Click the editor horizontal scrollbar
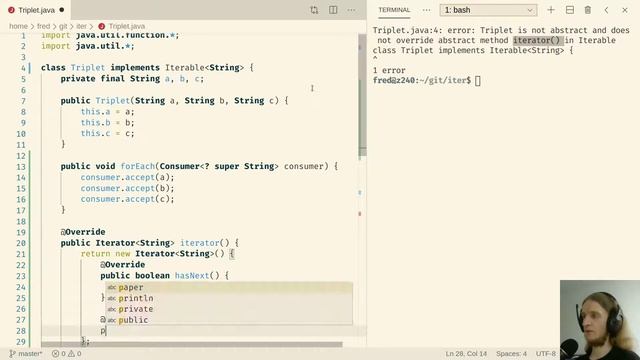This screenshot has width=640, height=360. point(192,344)
